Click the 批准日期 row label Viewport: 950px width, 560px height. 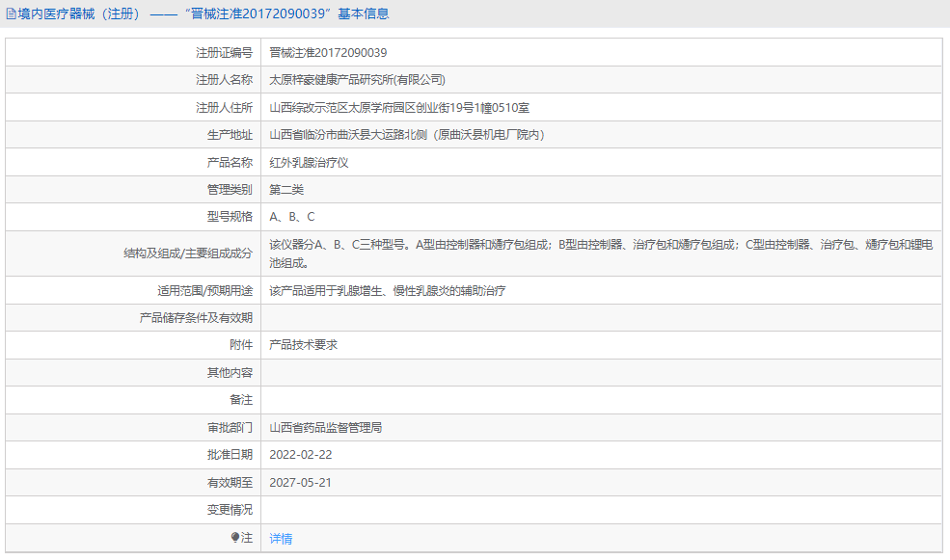coord(230,455)
